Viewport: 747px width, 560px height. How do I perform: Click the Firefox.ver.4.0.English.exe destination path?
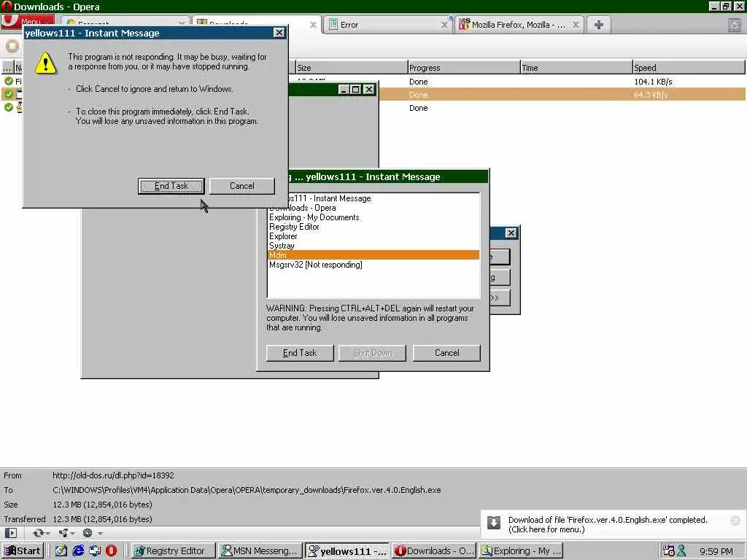(x=247, y=490)
